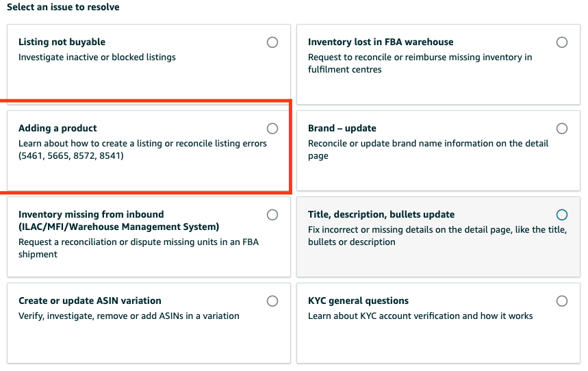Click Inventory missing from inbound heading text
The image size is (588, 371).
118,220
